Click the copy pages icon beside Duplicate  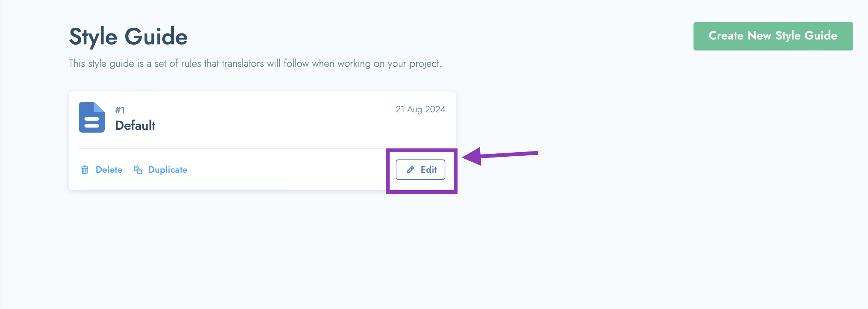(138, 170)
